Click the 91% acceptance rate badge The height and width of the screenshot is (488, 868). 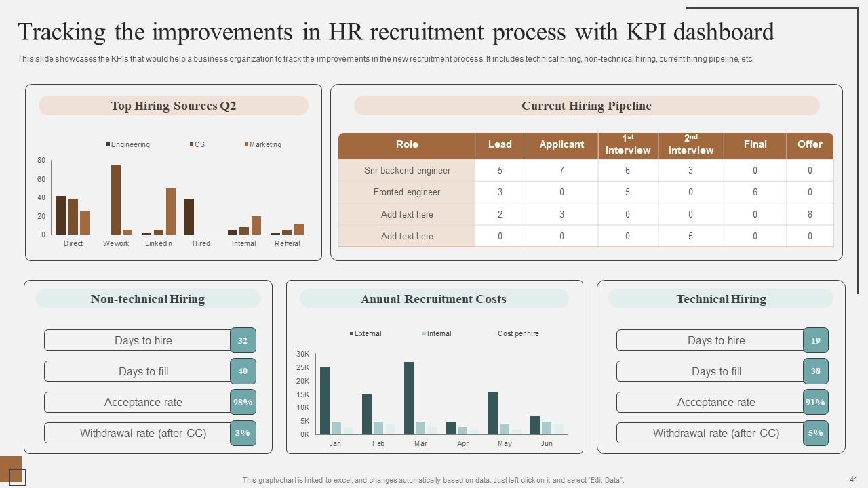[815, 402]
